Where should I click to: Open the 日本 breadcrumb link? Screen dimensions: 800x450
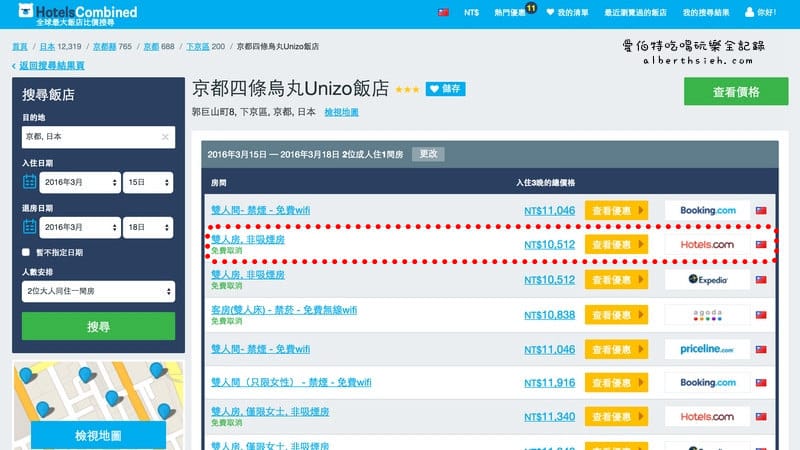(47, 46)
